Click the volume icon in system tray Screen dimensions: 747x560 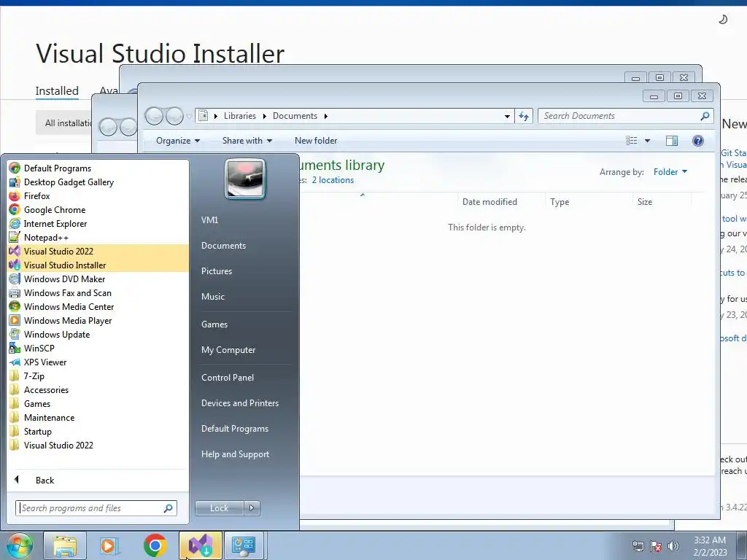point(673,546)
